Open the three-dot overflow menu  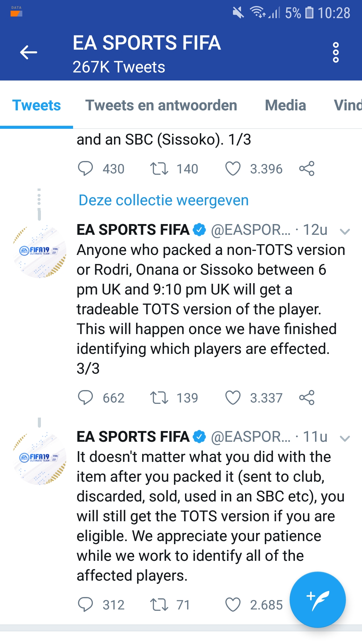[x=336, y=52]
